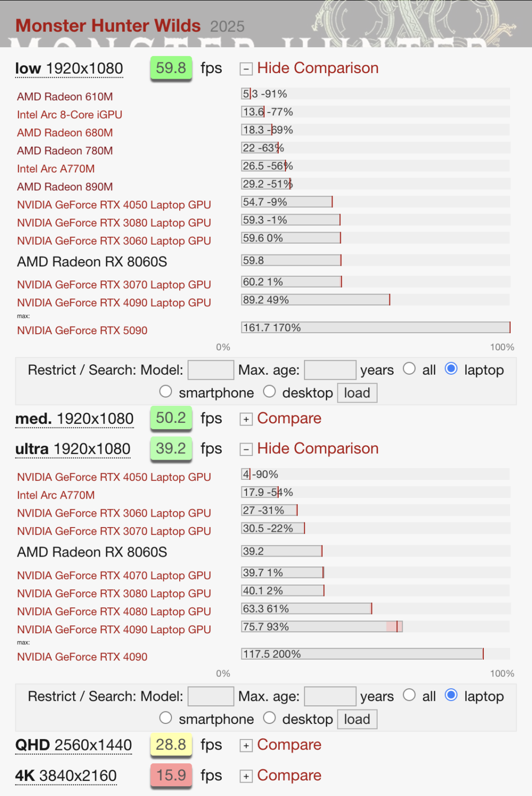Open the NVIDIA GeForce RTX 4090 Laptop GPU link
532x796 pixels.
[x=114, y=303]
